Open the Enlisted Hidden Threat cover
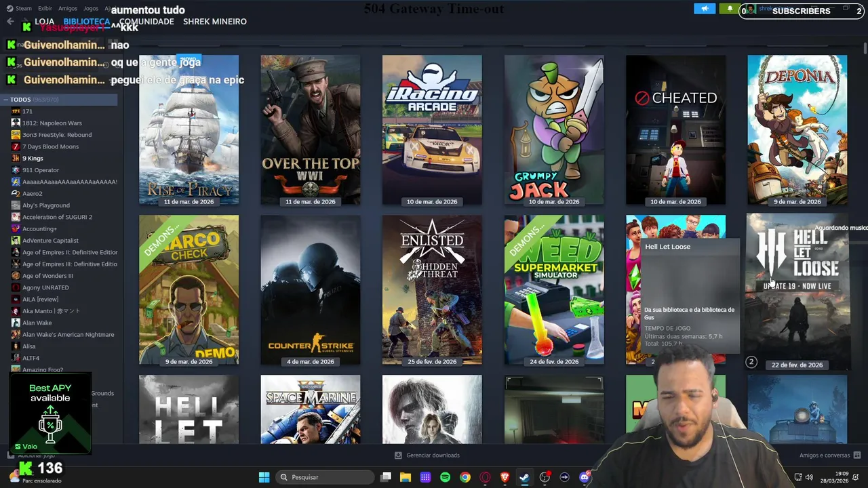Screen dimensions: 868x488 pos(432,290)
